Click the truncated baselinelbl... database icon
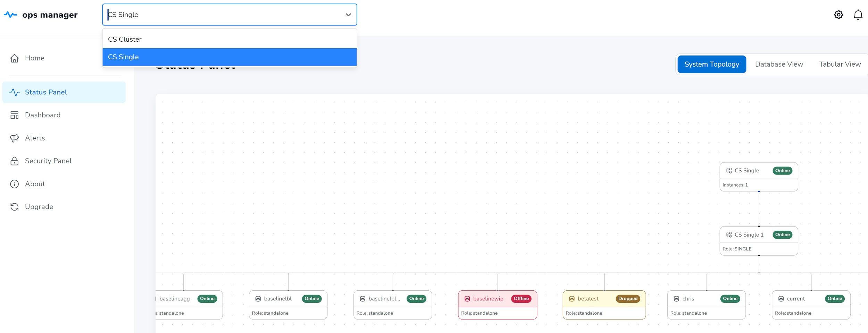 362,299
